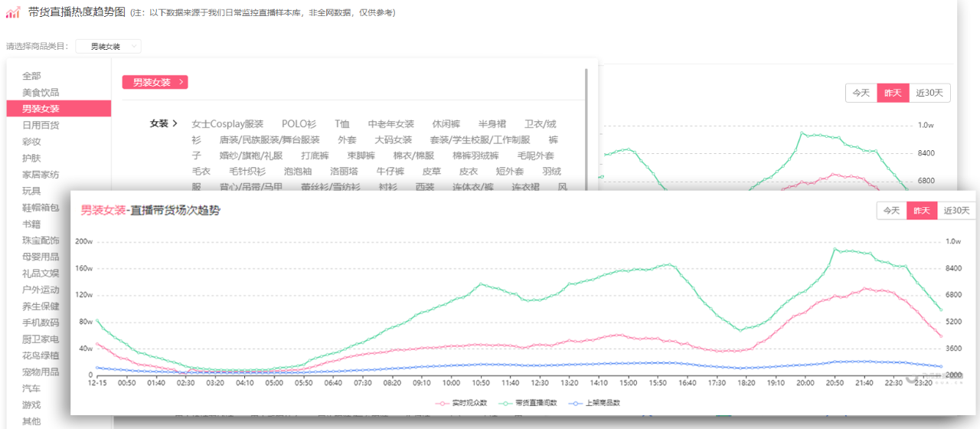Select 游戏 category
Viewport: 980px width, 429px height.
(x=31, y=404)
